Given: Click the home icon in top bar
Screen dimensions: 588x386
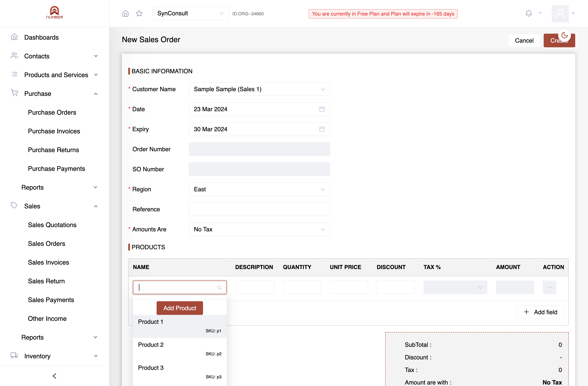Looking at the screenshot, I should coord(125,13).
